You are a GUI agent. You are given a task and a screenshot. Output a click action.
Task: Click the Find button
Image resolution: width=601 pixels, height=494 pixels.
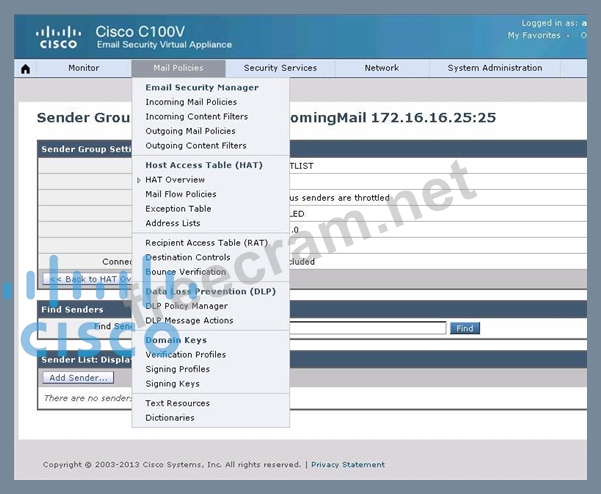[465, 328]
